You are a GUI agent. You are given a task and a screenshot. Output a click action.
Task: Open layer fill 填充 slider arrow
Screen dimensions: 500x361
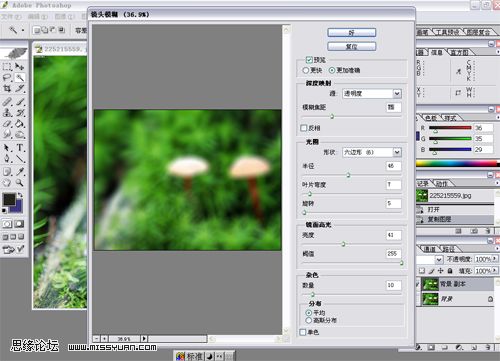[495, 270]
